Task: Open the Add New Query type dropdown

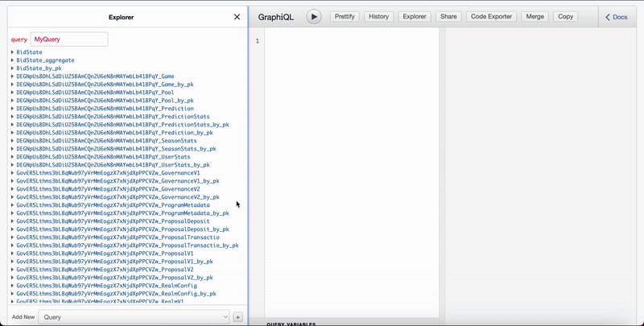Action: tap(135, 317)
